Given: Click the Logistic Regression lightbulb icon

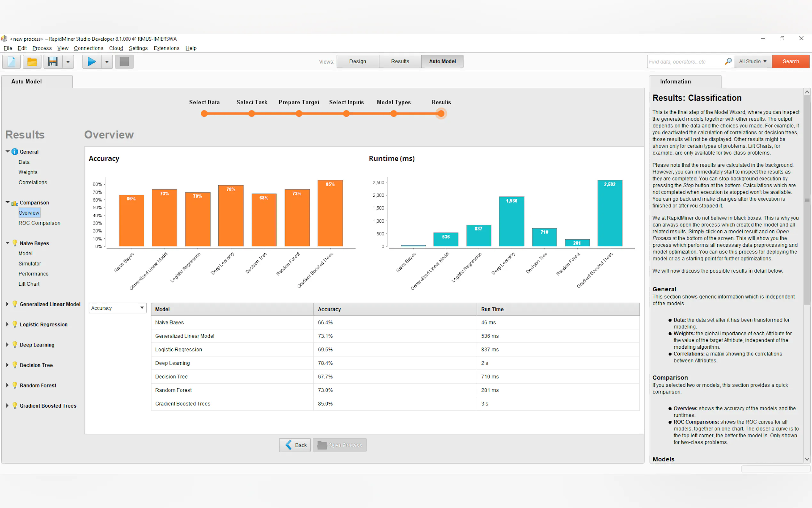Looking at the screenshot, I should tap(15, 324).
